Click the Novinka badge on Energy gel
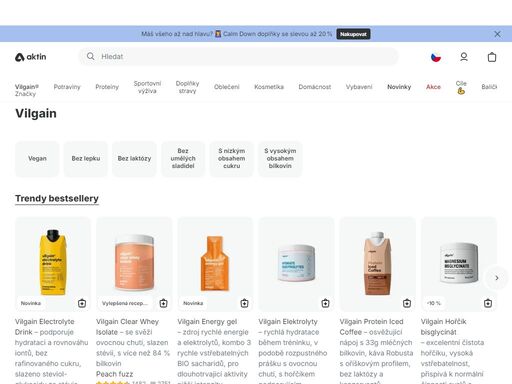Screen dimensions: 512x384 [193, 303]
